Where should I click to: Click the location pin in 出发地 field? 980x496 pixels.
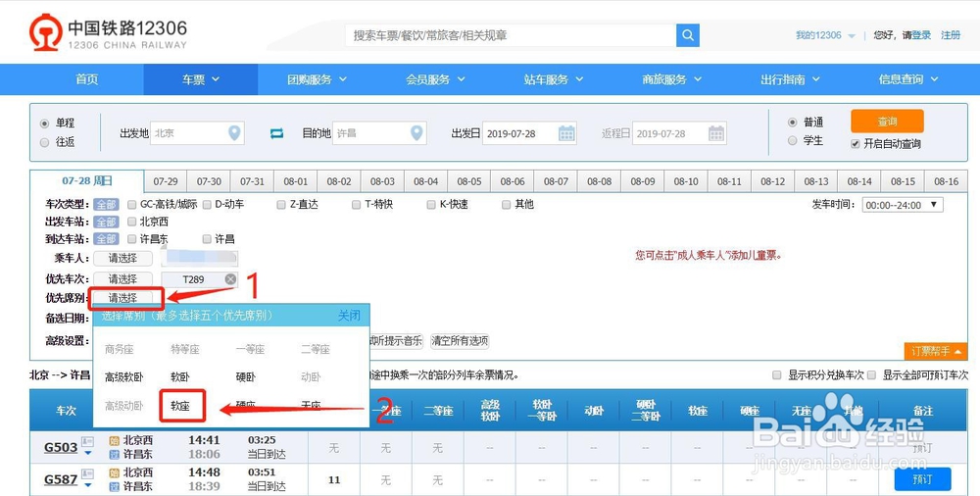click(x=234, y=133)
